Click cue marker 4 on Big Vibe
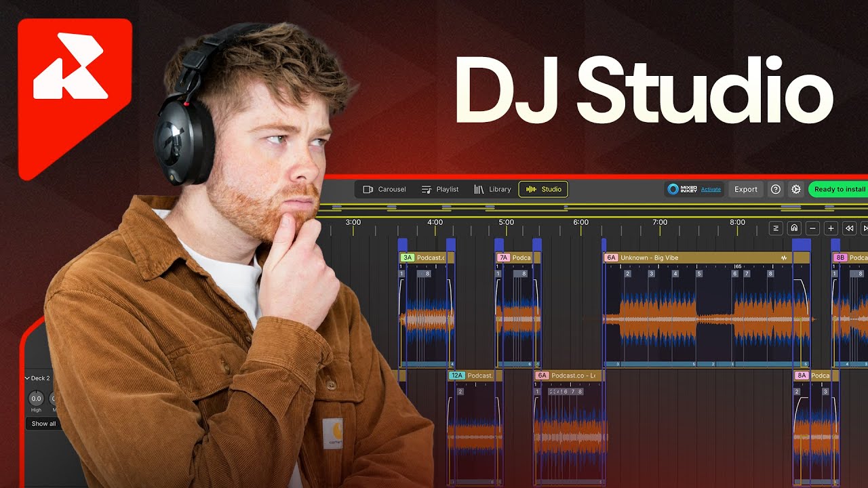 [675, 274]
